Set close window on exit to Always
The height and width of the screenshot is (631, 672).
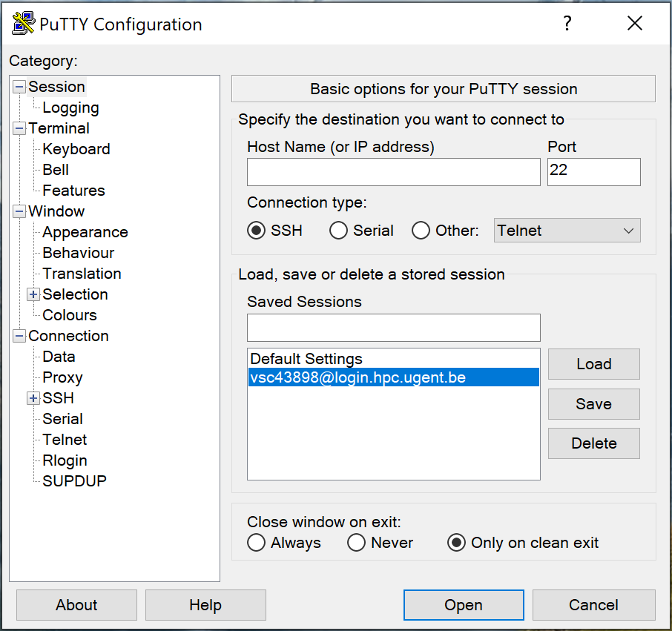point(257,543)
